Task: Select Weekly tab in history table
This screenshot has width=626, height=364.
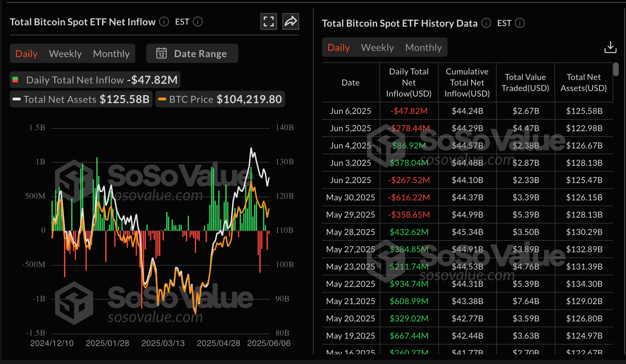Action: pyautogui.click(x=377, y=48)
